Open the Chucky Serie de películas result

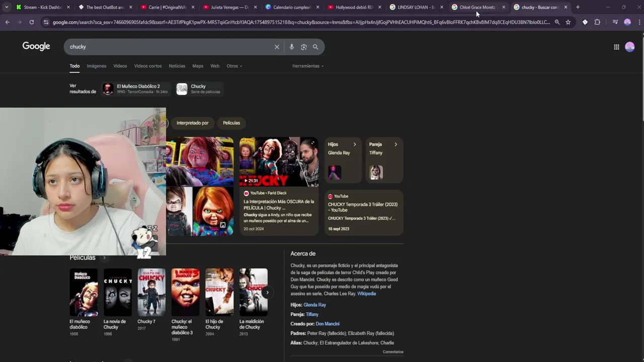point(199,89)
